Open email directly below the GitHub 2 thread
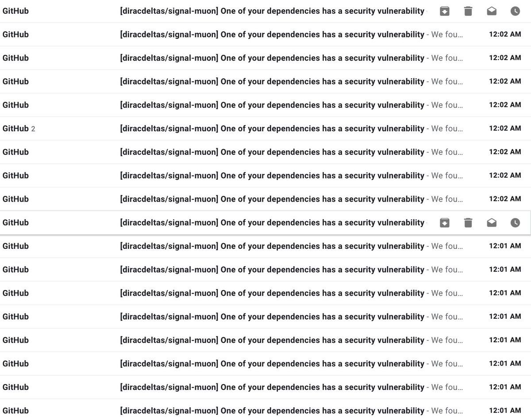The height and width of the screenshot is (420, 531). [x=265, y=152]
